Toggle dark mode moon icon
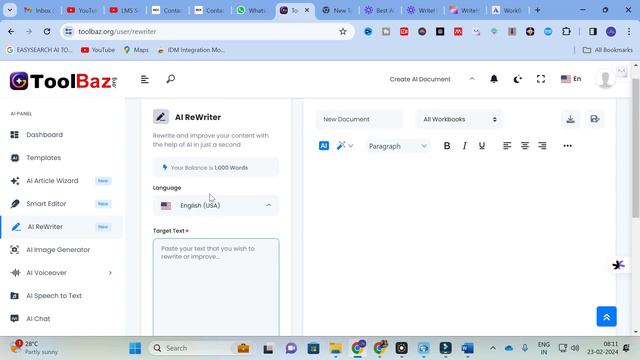 [x=518, y=79]
